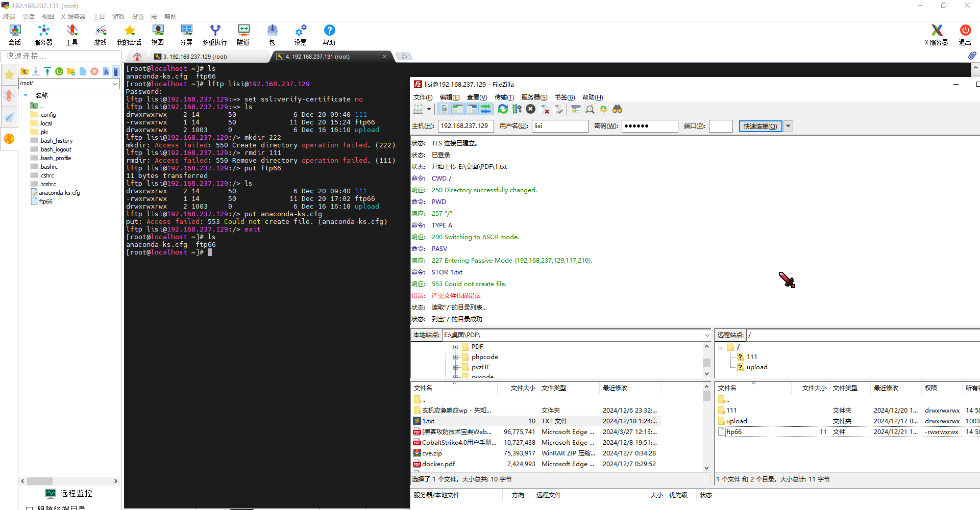980x510 pixels.
Task: Toggle the local directory tree view button
Action: (x=458, y=109)
